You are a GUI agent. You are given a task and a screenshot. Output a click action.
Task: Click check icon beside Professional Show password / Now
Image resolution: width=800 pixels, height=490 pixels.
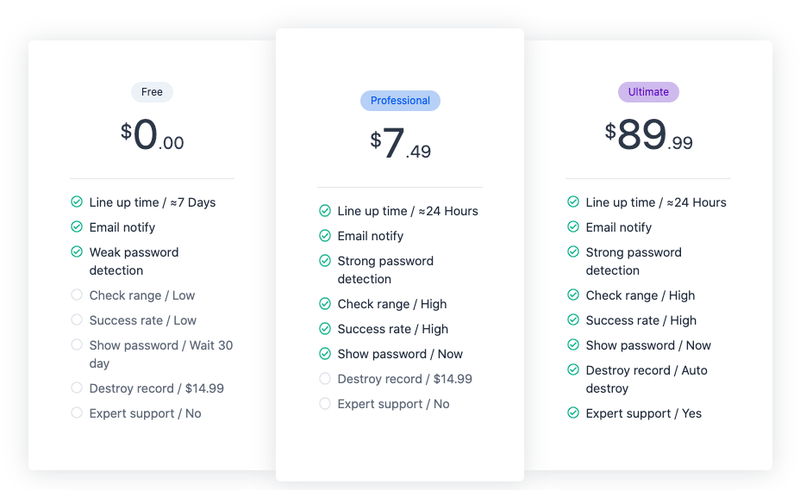[x=325, y=354]
